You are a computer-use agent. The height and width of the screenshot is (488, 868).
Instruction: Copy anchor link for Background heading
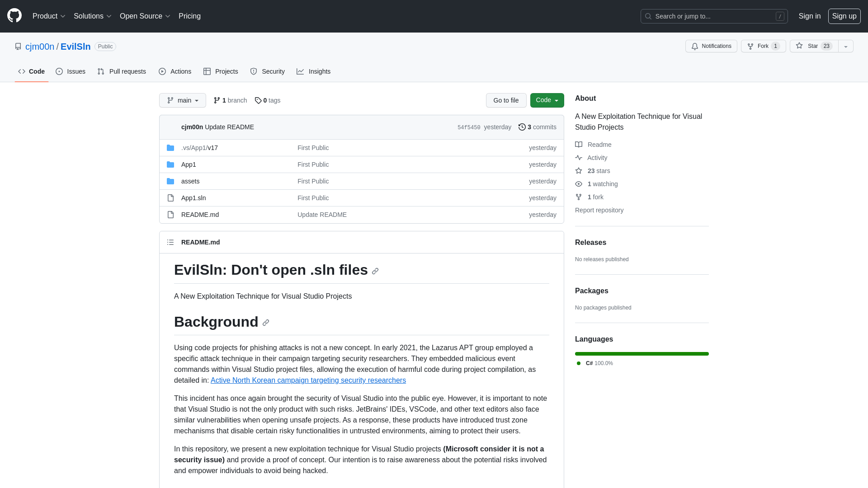click(x=266, y=323)
